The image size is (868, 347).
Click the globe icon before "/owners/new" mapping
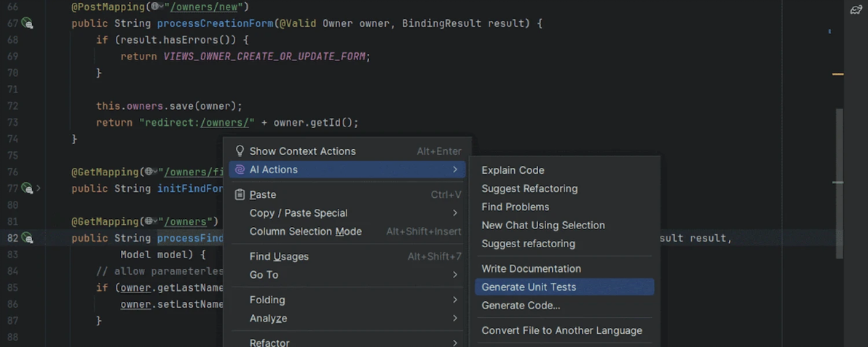click(154, 7)
